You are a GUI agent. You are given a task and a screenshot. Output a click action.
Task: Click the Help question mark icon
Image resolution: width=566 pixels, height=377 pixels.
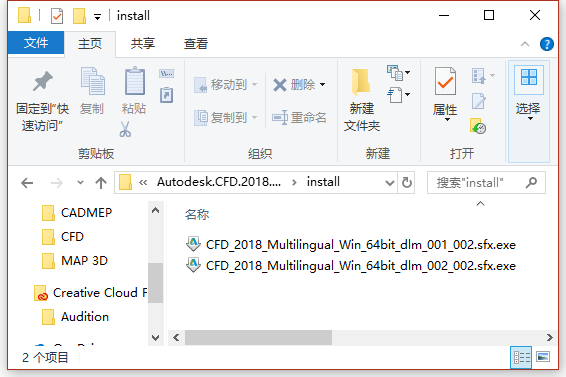(x=547, y=44)
